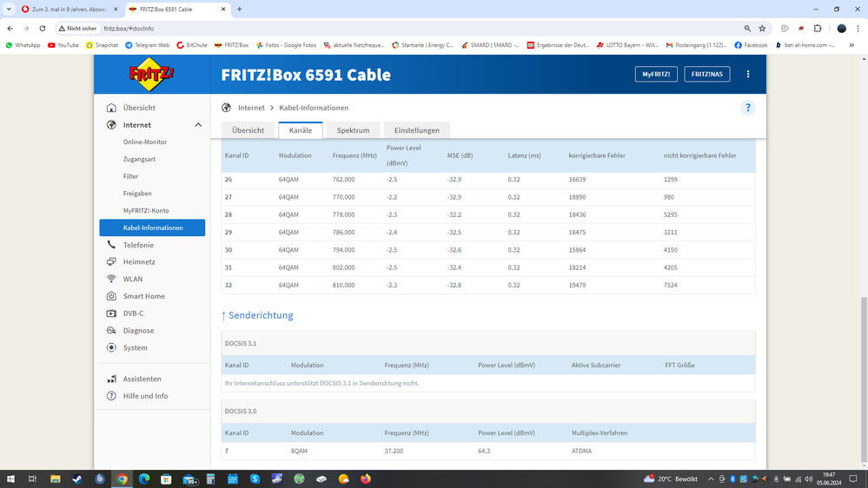868x488 pixels.
Task: Collapse the Internet menu in sidebar
Action: coord(198,125)
